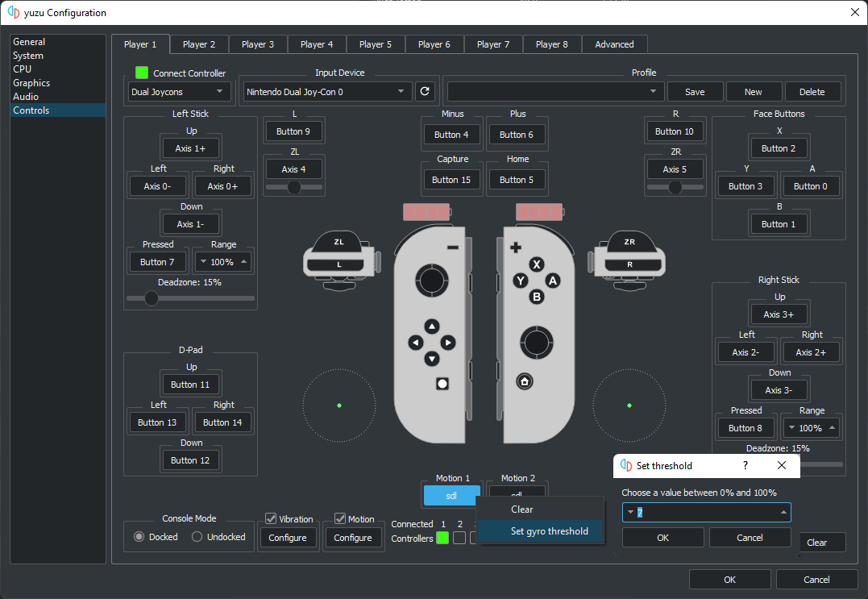Increase the right stick Range value
Image resolution: width=868 pixels, height=599 pixels.
(832, 428)
